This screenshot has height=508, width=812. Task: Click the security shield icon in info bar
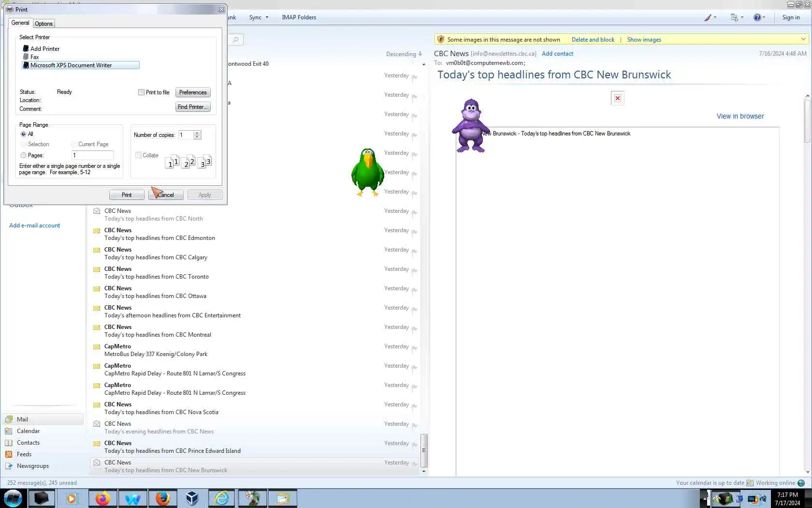click(x=440, y=39)
